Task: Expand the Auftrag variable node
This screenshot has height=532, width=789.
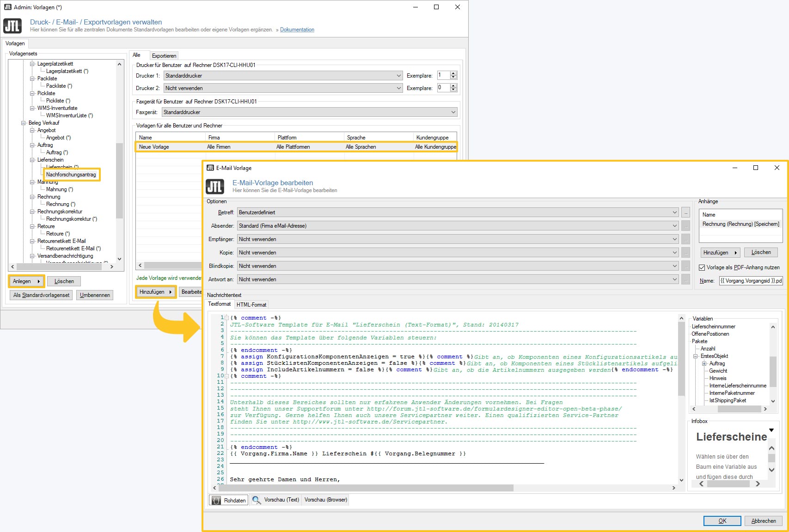Action: pyautogui.click(x=704, y=363)
